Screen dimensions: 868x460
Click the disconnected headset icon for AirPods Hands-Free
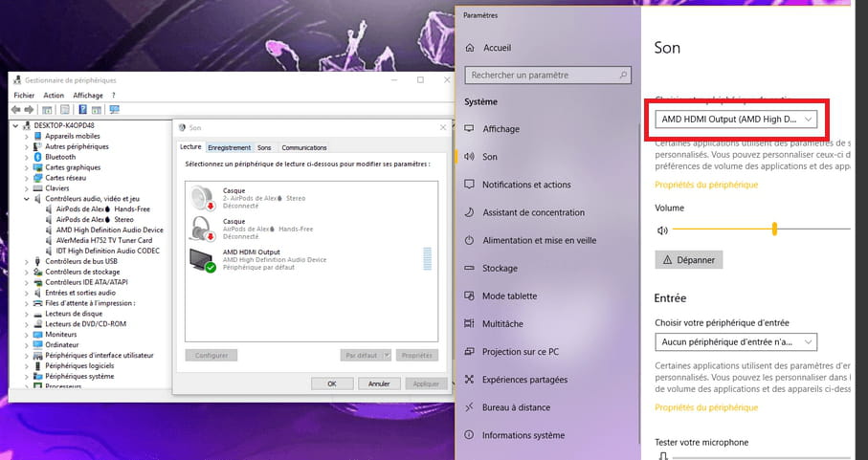click(x=202, y=229)
